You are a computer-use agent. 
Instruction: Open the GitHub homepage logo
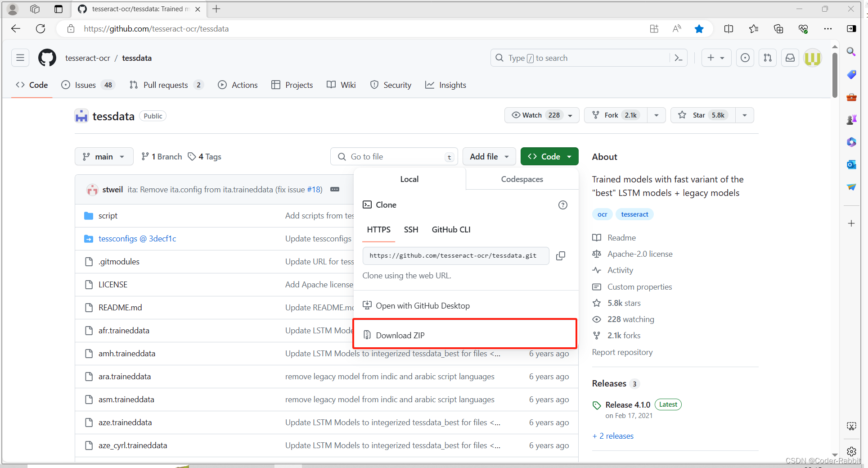click(47, 58)
